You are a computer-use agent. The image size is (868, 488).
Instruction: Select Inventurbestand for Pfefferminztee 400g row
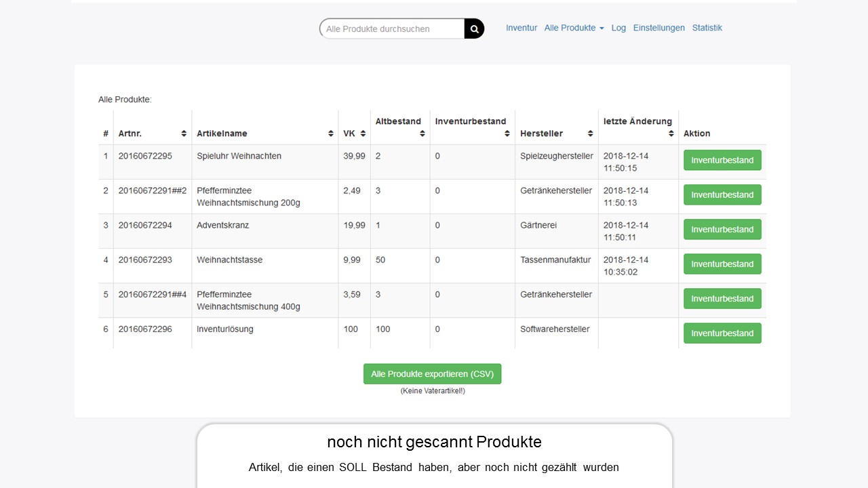[722, 298]
